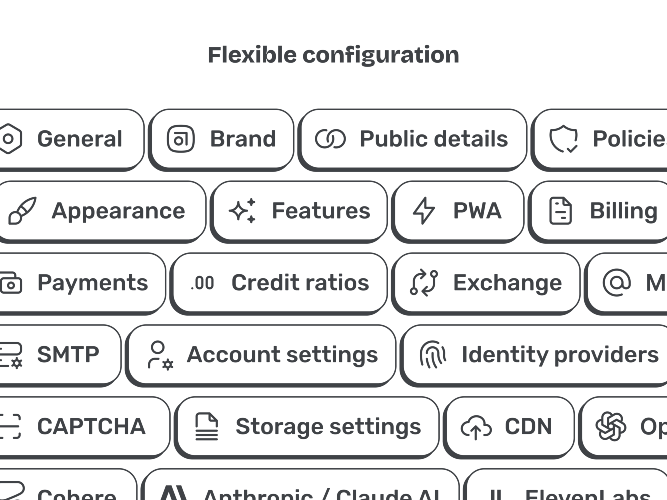Click the Account settings user icon

tap(159, 355)
